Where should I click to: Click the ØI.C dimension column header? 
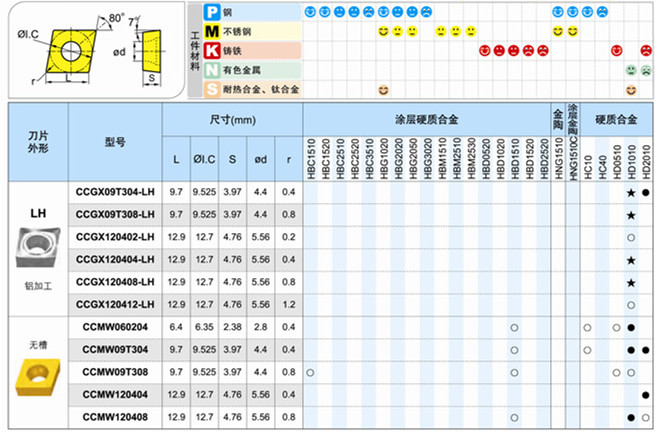[x=205, y=160]
